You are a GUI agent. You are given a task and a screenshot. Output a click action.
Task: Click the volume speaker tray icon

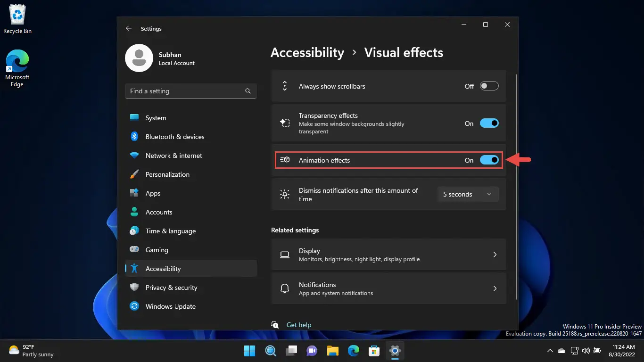[x=586, y=351]
